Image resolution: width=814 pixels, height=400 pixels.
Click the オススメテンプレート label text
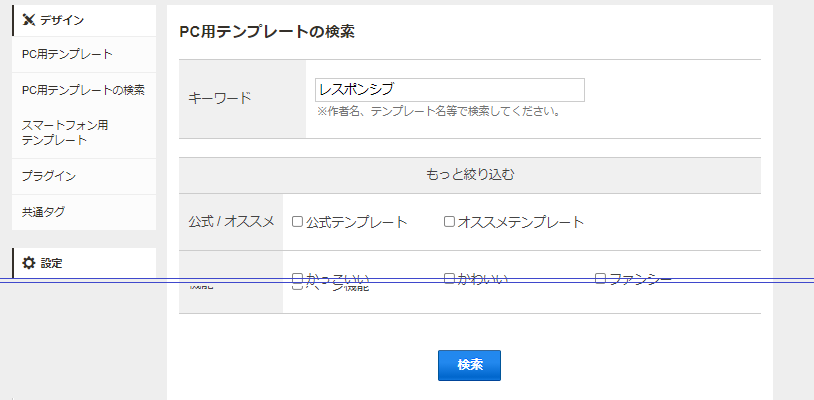tap(520, 222)
